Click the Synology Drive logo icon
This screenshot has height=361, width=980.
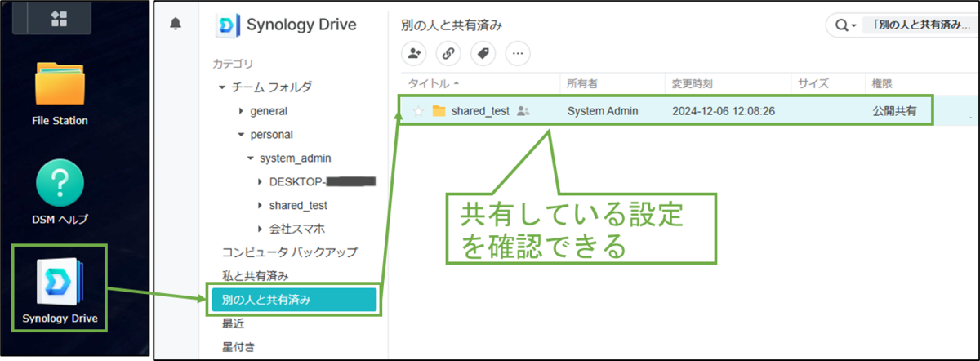pos(227,25)
